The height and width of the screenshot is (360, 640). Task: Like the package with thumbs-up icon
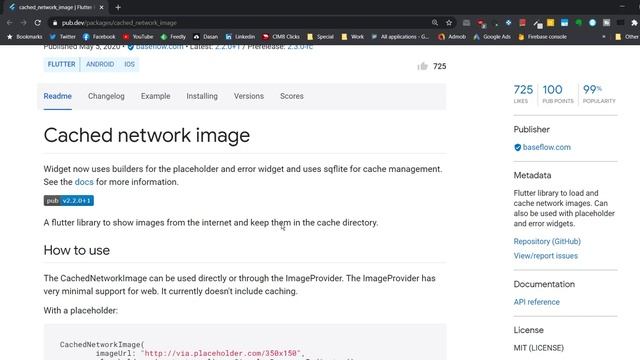click(x=422, y=66)
